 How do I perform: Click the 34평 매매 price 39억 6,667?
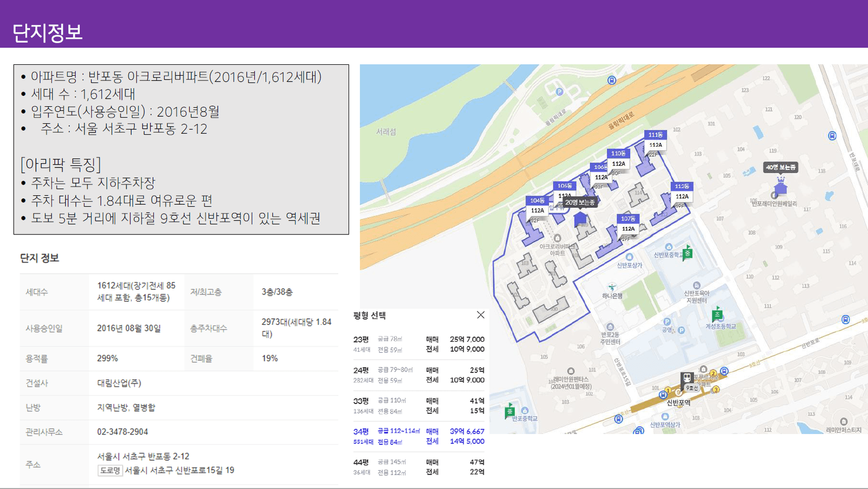pyautogui.click(x=467, y=431)
